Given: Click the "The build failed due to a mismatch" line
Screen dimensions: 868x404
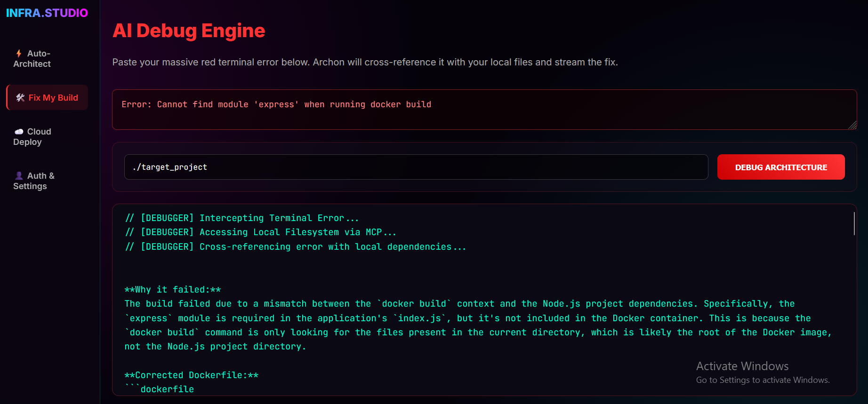Looking at the screenshot, I should (460, 304).
